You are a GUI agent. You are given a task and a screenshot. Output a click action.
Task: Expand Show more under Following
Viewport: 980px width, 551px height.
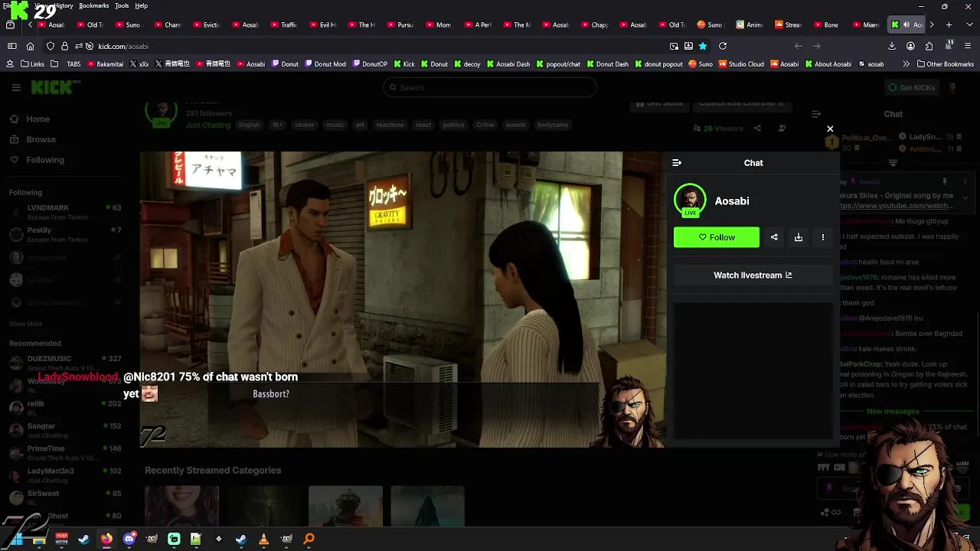click(x=25, y=324)
